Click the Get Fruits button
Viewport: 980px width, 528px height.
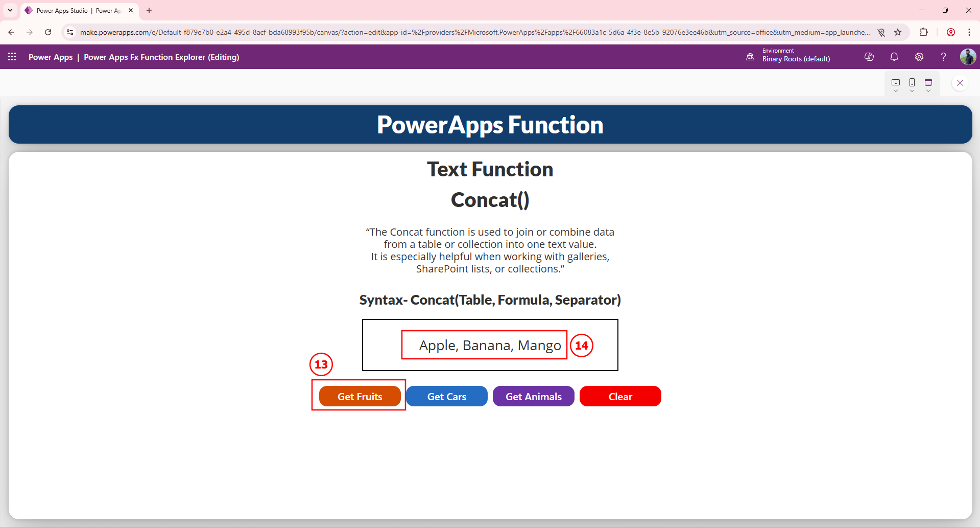click(x=360, y=396)
